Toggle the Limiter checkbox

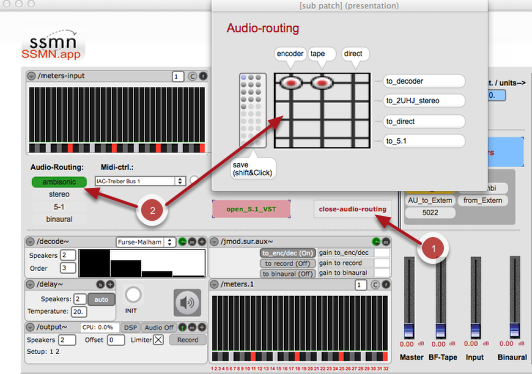click(x=158, y=340)
